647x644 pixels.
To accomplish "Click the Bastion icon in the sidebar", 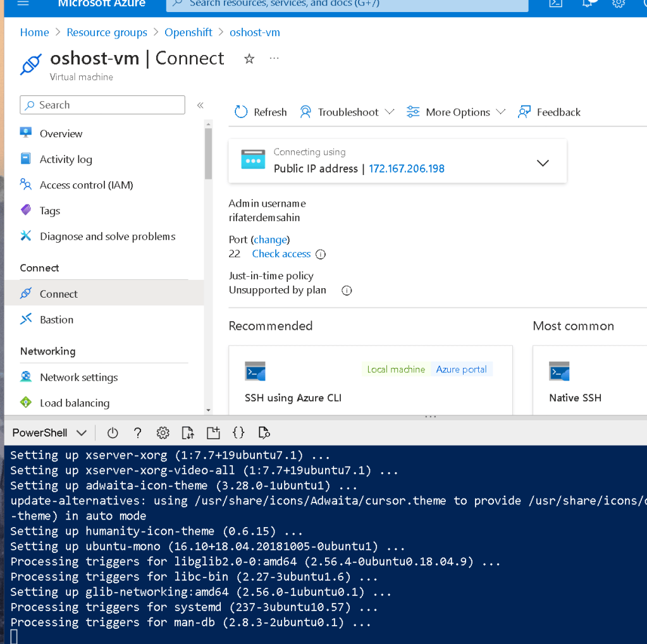I will 26,319.
